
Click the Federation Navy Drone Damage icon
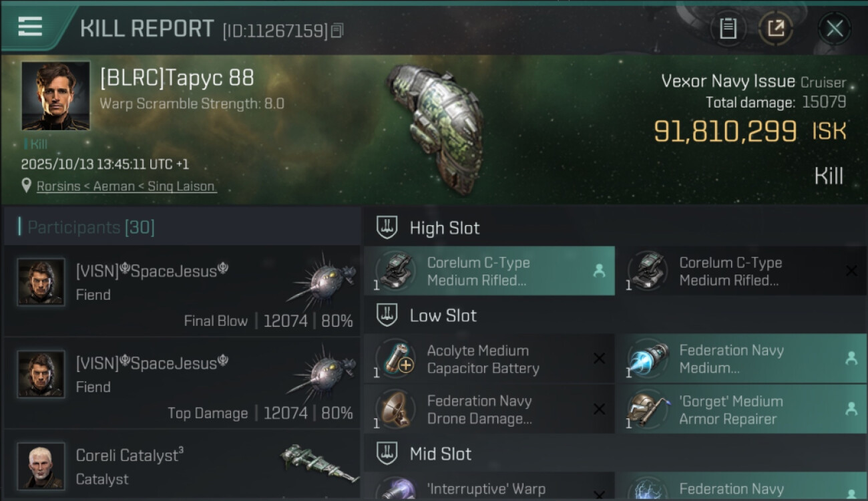click(x=396, y=410)
